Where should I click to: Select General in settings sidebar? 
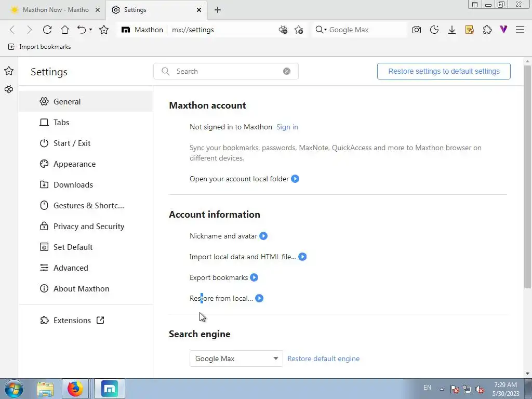(x=86, y=101)
